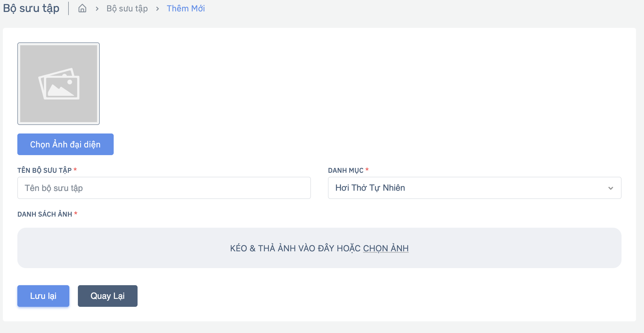Click the chevron before Thêm Mới breadcrumb
Viewport: 644px width, 333px height.
157,9
